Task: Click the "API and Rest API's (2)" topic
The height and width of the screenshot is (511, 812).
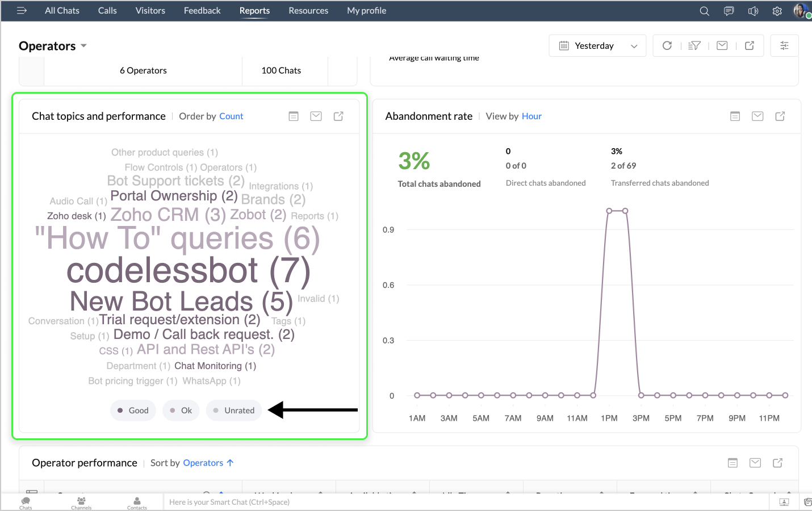Action: point(206,349)
